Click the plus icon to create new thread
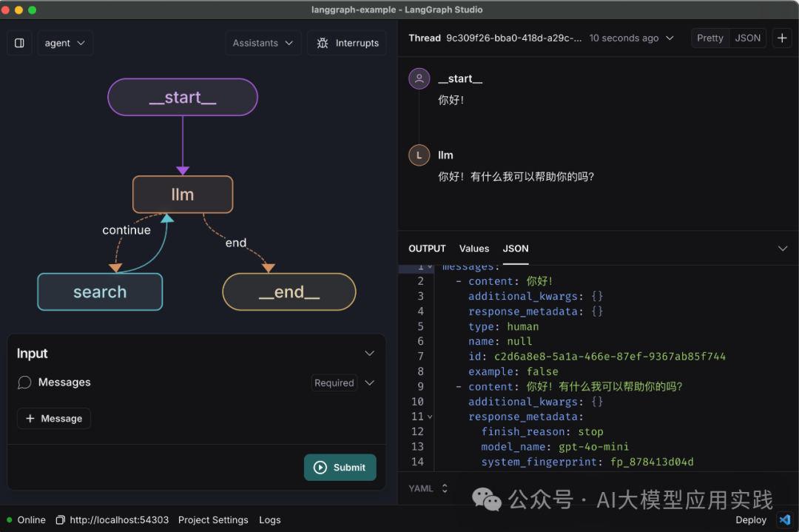This screenshot has height=532, width=799. pos(782,38)
